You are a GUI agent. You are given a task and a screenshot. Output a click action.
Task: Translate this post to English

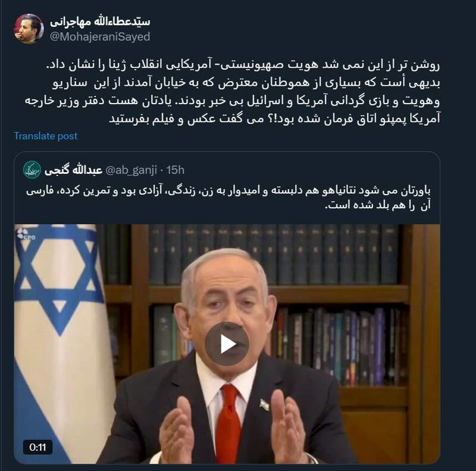[46, 136]
